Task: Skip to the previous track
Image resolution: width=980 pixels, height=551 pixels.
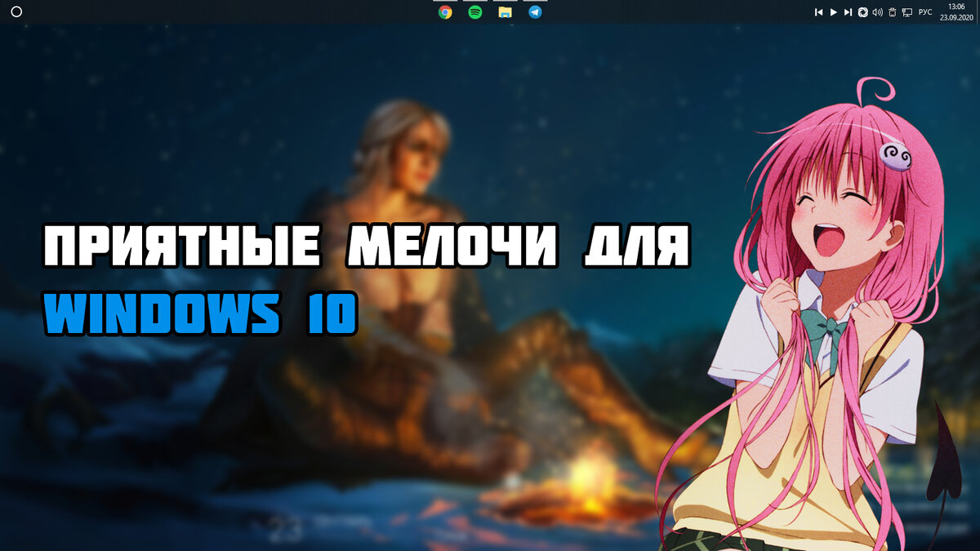Action: pos(818,12)
